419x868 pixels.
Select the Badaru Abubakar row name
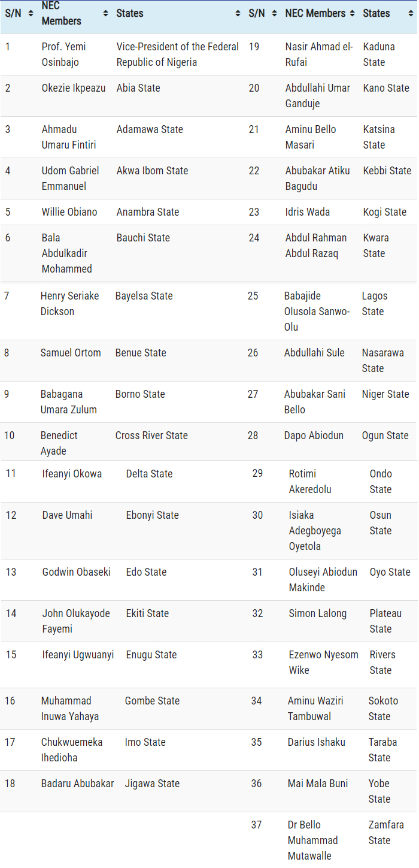point(77,784)
